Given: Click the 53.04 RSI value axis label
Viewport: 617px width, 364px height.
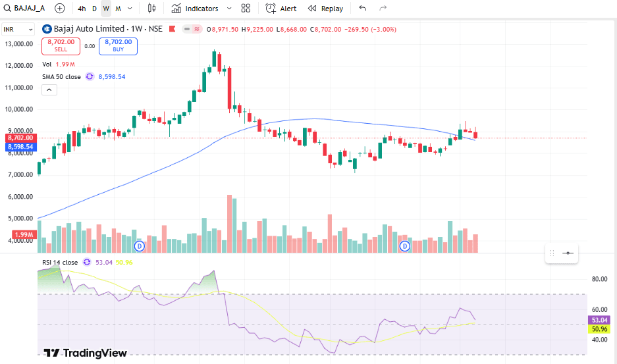Looking at the screenshot, I should [599, 321].
